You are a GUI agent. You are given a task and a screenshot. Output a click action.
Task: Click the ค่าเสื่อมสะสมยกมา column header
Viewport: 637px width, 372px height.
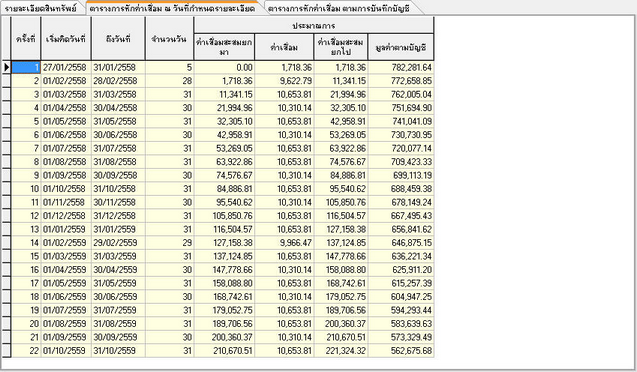pyautogui.click(x=224, y=47)
